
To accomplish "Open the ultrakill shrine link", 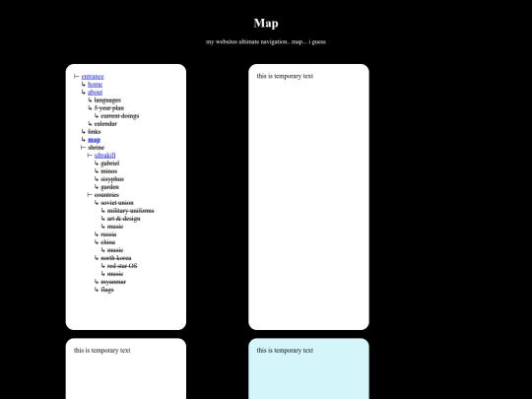I will click(x=104, y=156).
